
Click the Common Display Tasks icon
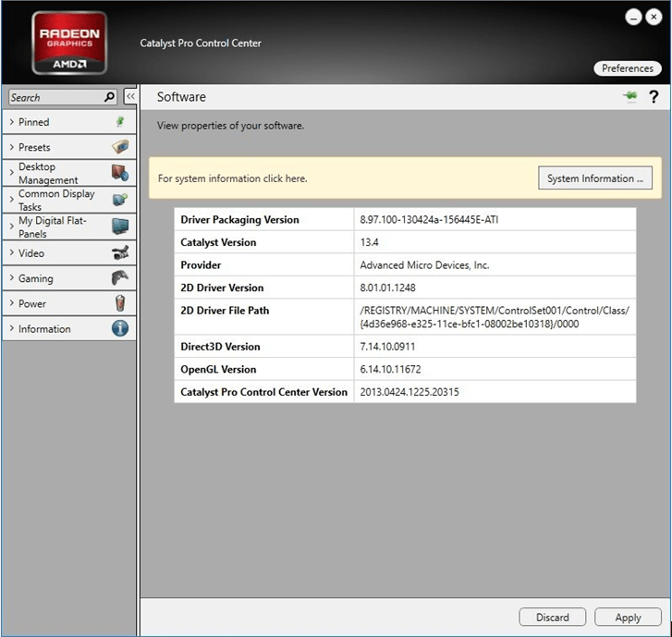[119, 200]
